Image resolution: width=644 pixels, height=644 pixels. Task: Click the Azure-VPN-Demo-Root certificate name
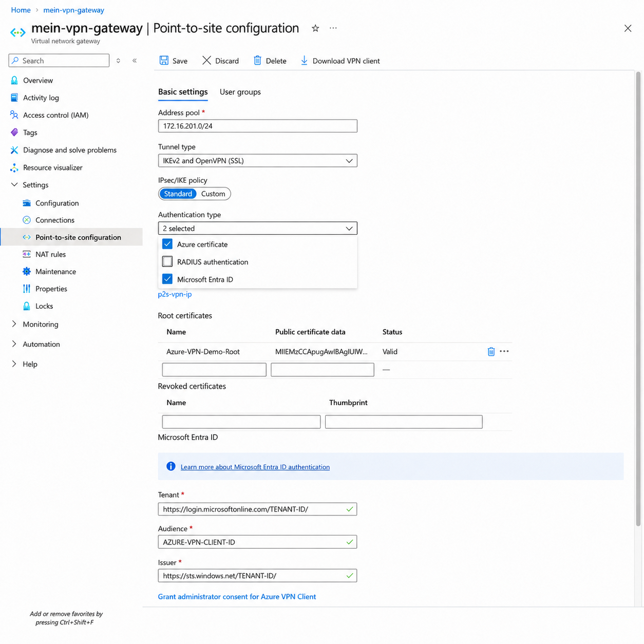point(203,352)
